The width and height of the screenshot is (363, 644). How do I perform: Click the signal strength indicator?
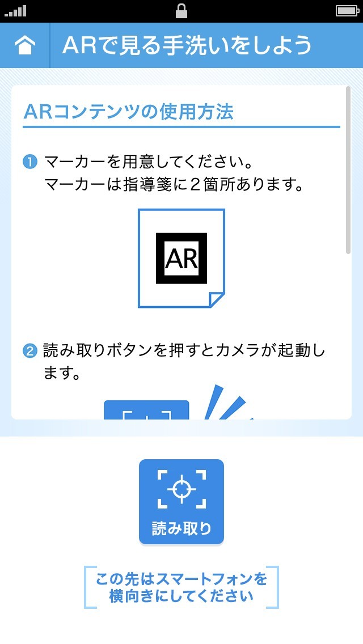point(16,11)
